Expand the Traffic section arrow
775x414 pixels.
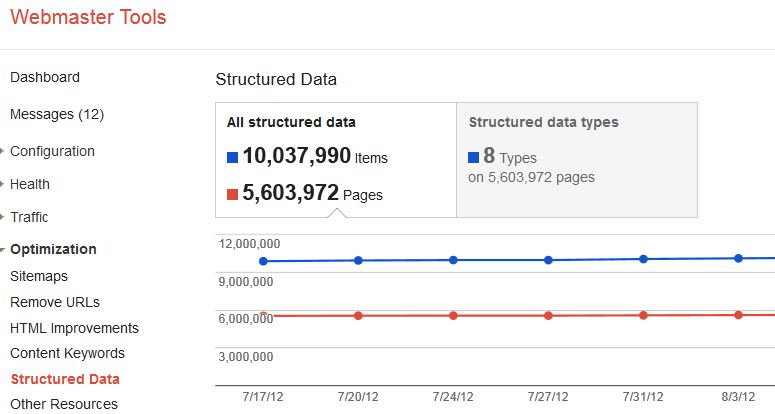[x=4, y=218]
